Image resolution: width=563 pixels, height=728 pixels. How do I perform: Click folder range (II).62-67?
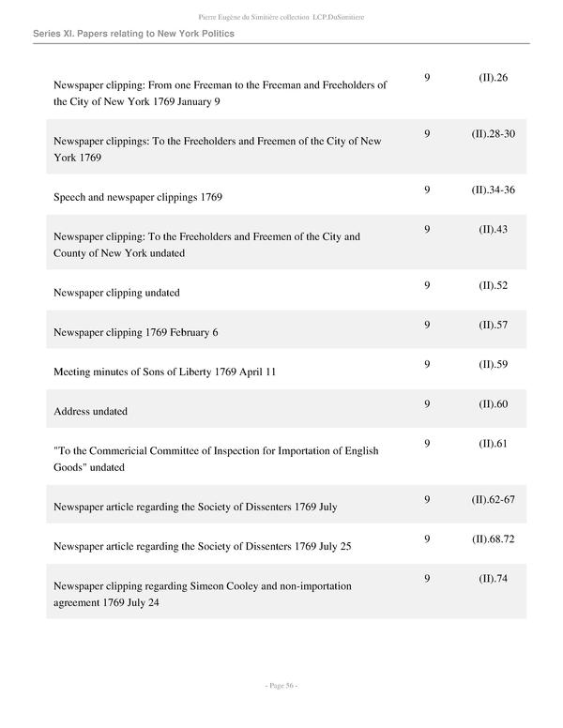coord(493,500)
